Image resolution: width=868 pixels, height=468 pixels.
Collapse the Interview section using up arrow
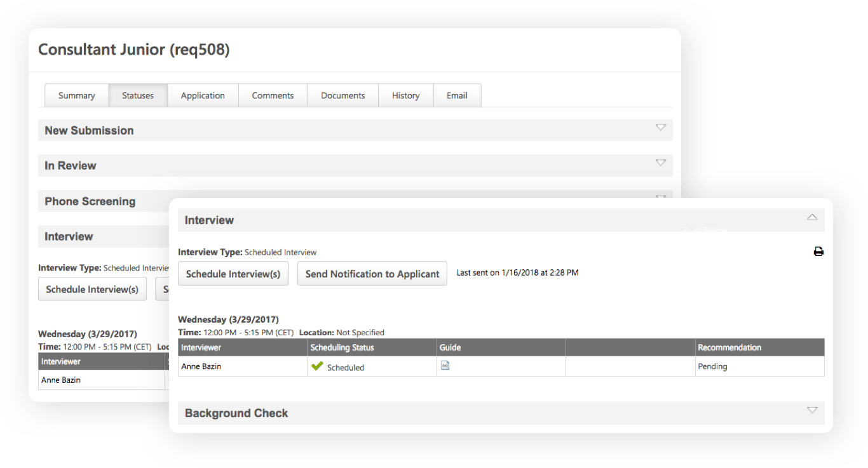tap(811, 217)
